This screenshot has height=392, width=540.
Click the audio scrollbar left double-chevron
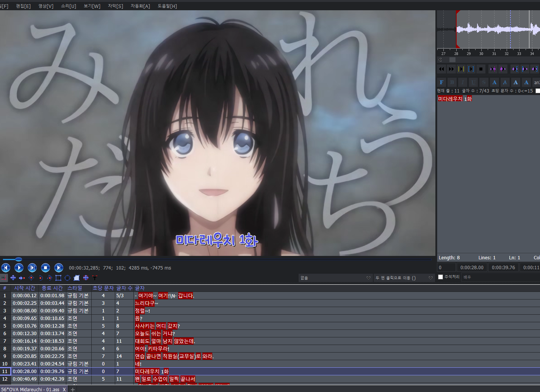click(x=440, y=60)
